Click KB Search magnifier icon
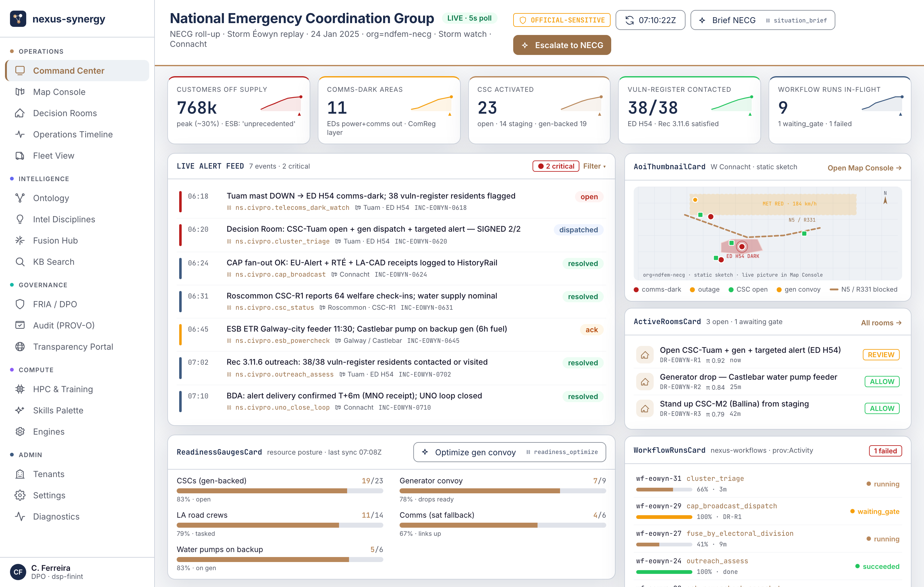 click(20, 262)
